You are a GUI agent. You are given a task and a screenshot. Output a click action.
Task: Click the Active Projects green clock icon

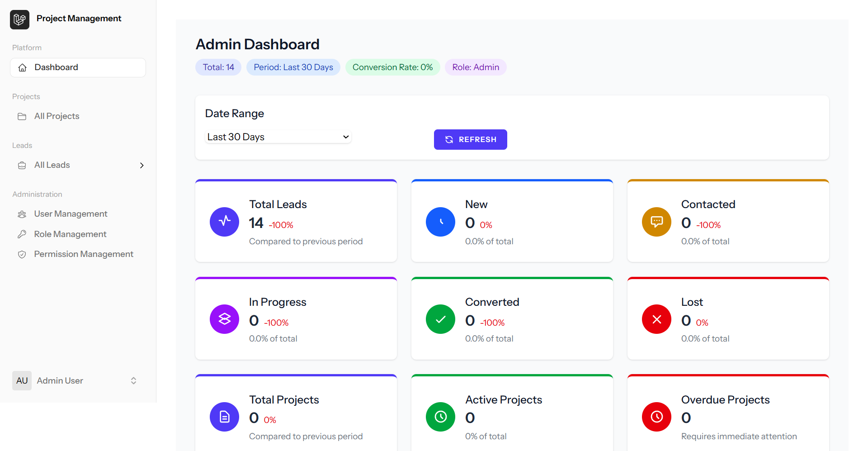click(x=440, y=417)
